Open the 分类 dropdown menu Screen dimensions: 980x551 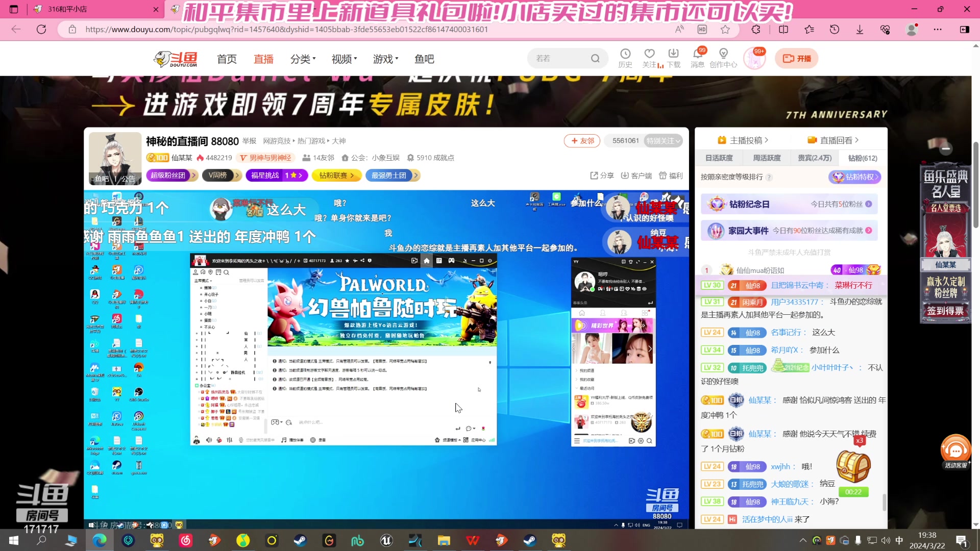pyautogui.click(x=303, y=59)
